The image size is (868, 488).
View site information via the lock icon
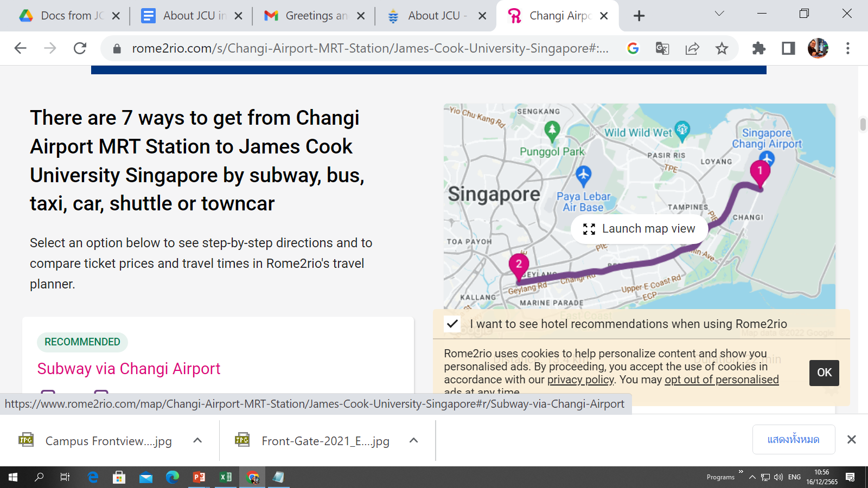(x=117, y=49)
